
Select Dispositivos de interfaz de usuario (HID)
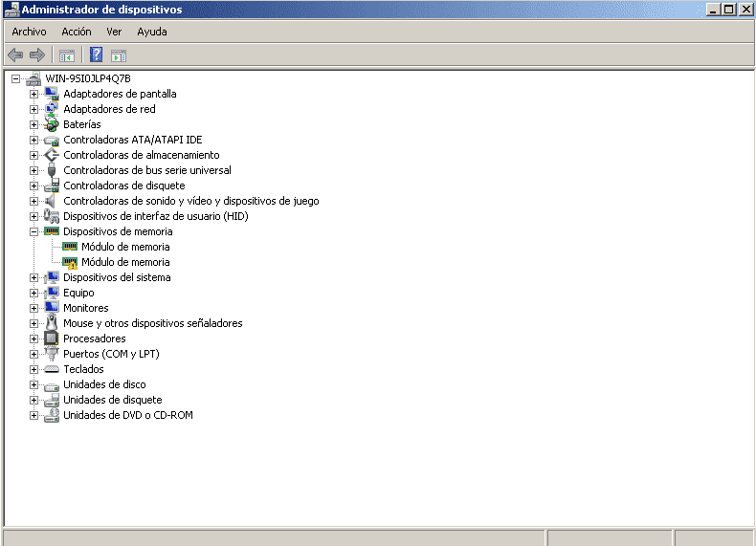pos(156,216)
